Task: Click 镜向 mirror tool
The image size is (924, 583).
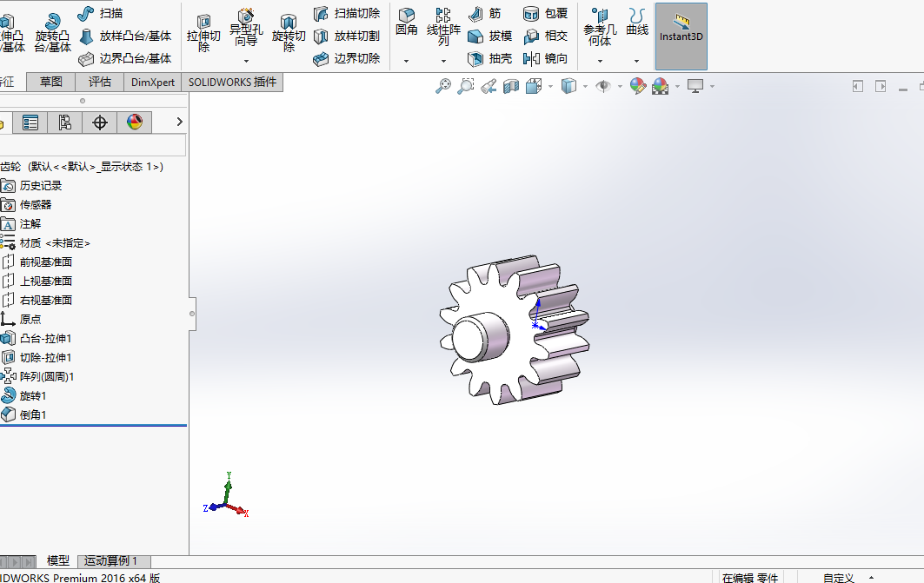Action: 545,58
